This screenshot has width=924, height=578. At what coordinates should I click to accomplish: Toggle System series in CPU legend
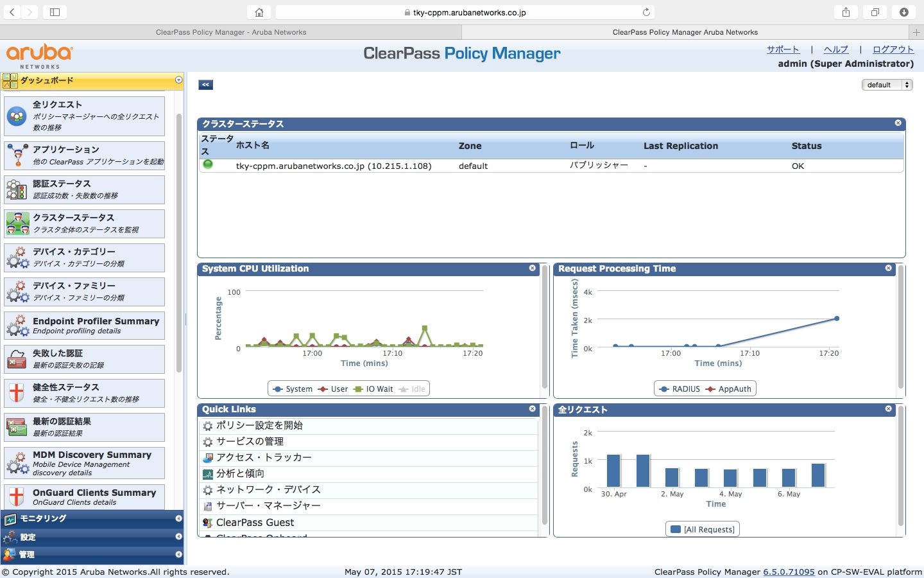click(293, 389)
